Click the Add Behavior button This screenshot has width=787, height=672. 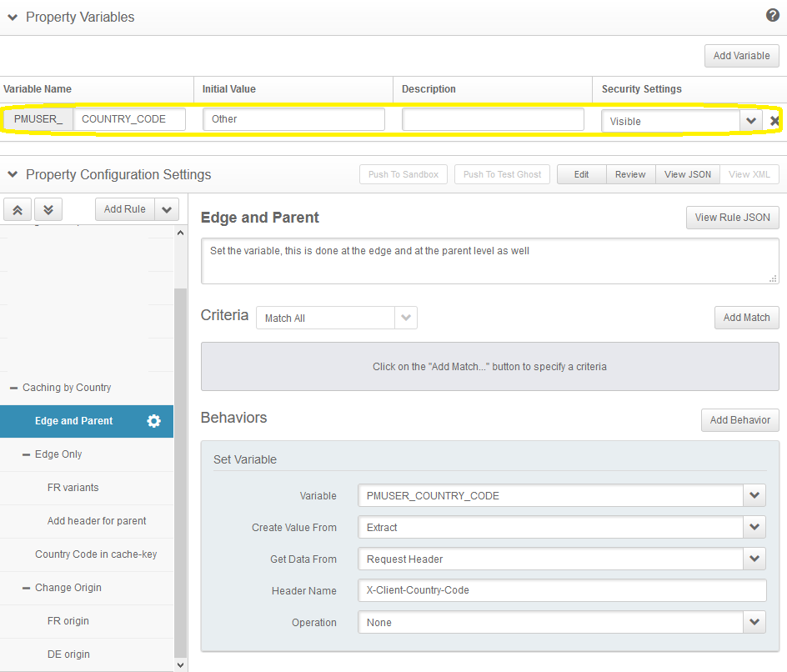(x=739, y=420)
